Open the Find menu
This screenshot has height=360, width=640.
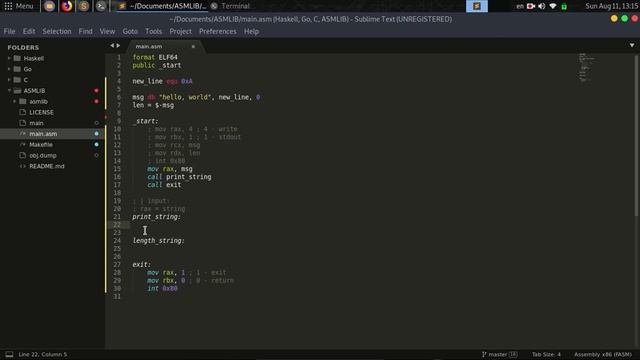tap(85, 31)
